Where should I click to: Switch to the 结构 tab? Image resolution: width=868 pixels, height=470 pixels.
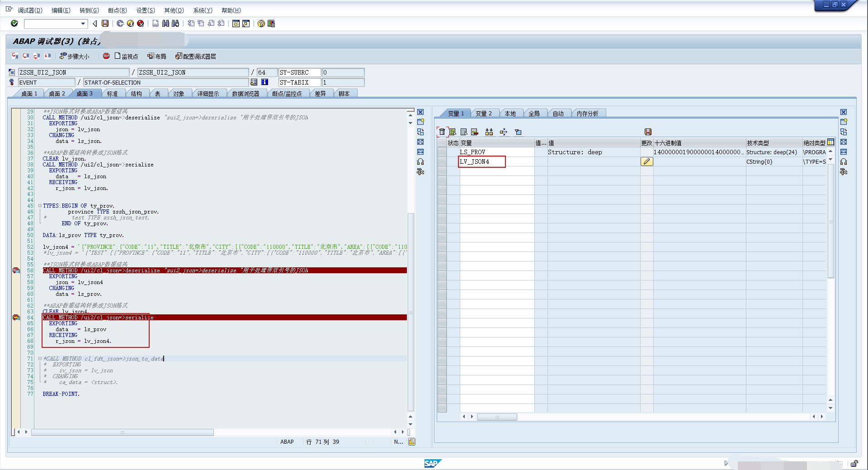[136, 94]
